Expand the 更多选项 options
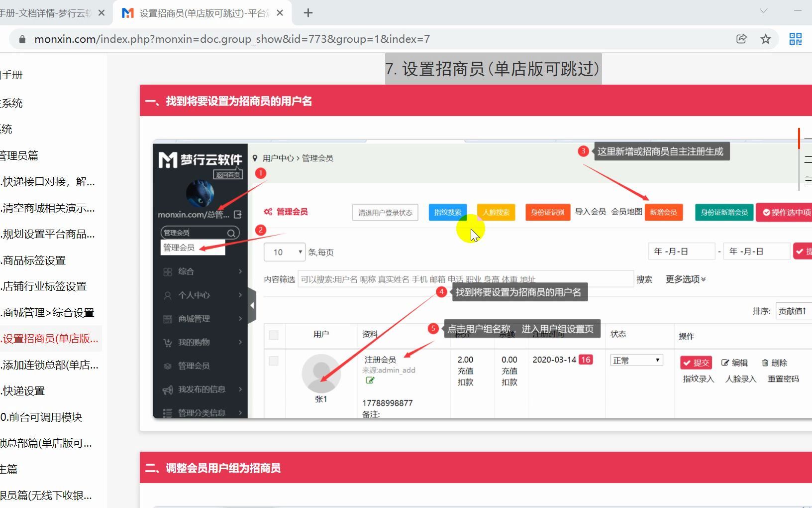This screenshot has width=812, height=508. 686,279
